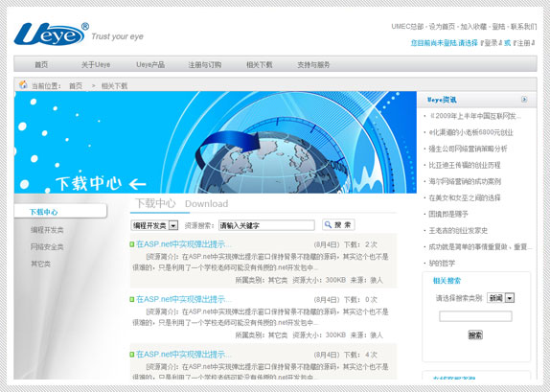Open the 首页 navigation tab
This screenshot has height=392, width=550.
(41, 64)
